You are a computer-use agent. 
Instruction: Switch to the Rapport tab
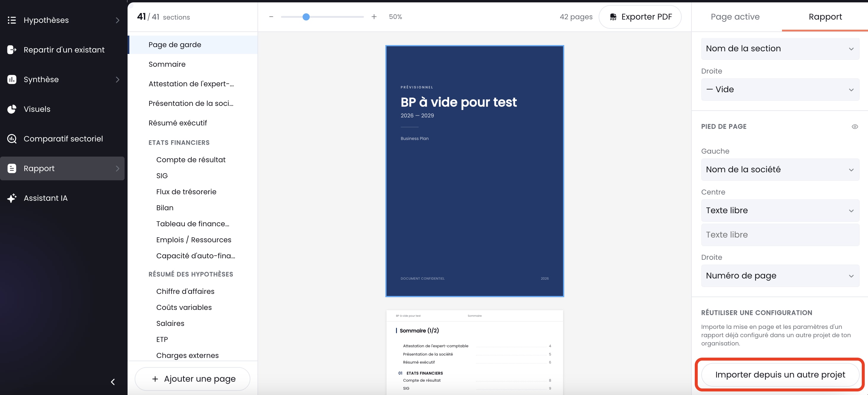[825, 17]
